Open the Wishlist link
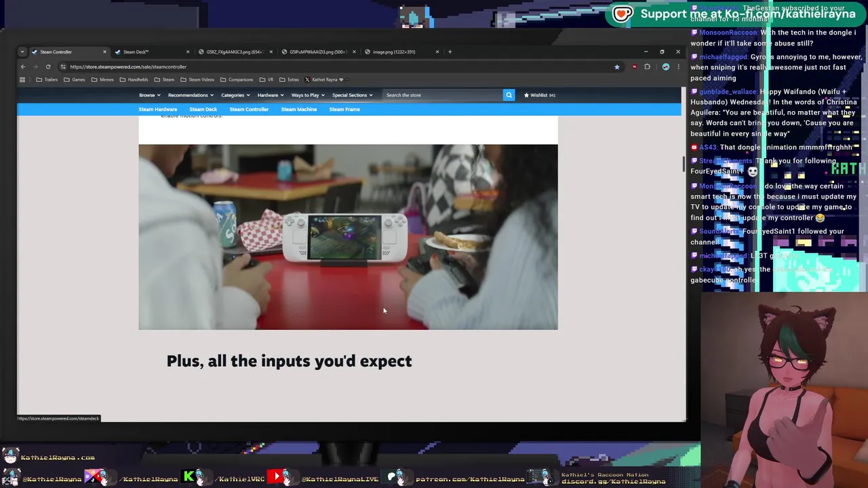 pos(539,95)
